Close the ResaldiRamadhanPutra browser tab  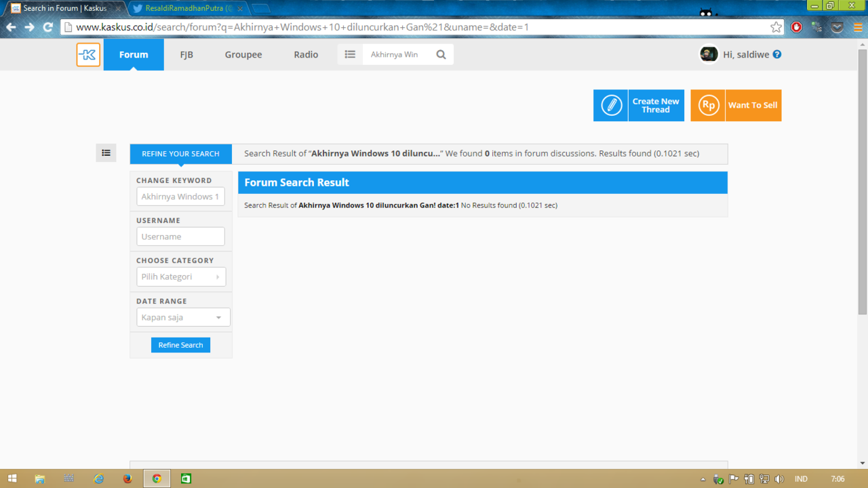coord(240,9)
